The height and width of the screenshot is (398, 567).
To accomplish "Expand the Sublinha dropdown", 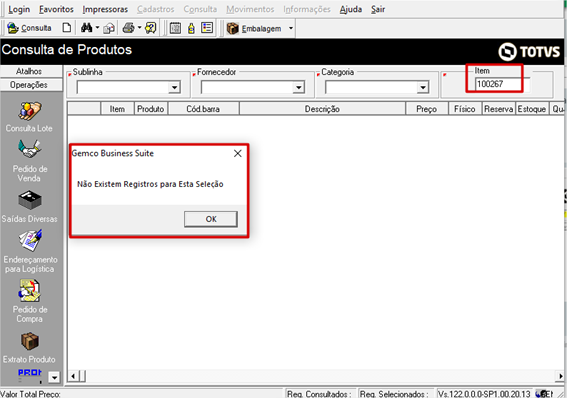I will click(175, 87).
